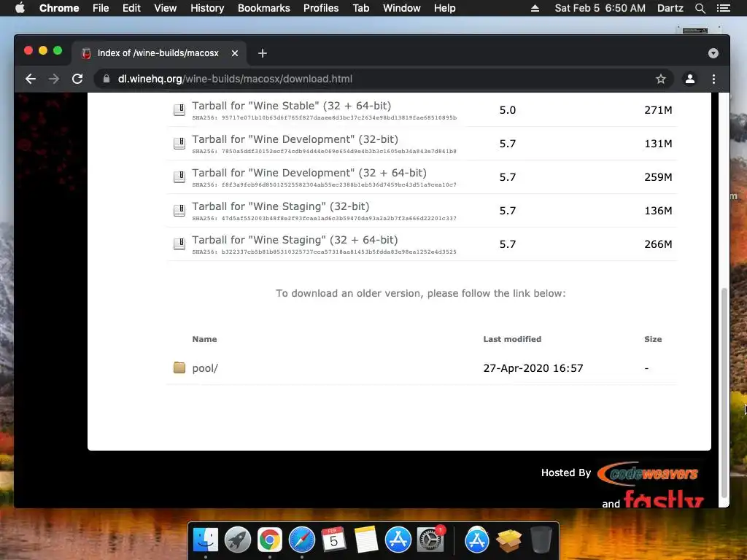Open the View menu
Screen dimensions: 747x560
pos(166,8)
